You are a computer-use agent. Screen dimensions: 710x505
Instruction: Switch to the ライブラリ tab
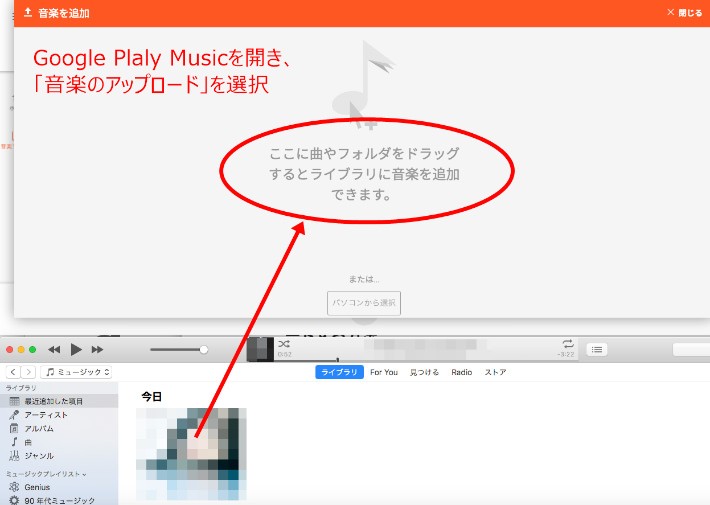tap(339, 372)
